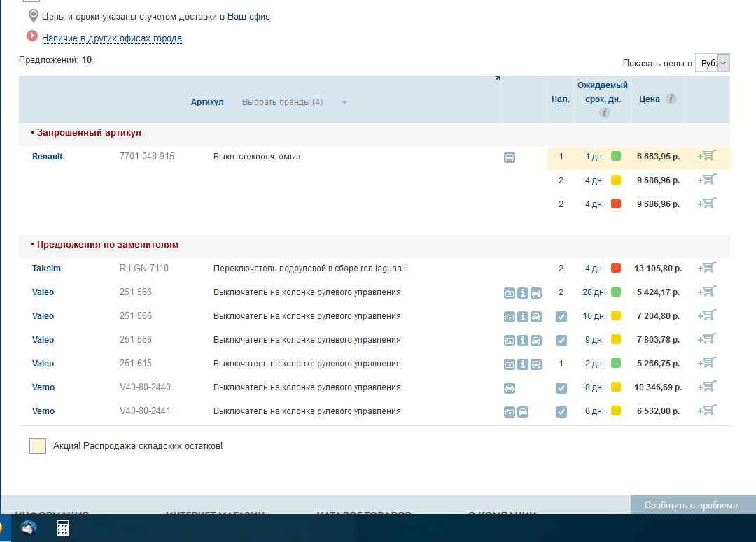Open car applicability icon for Vemo V40-80-2440

(510, 387)
